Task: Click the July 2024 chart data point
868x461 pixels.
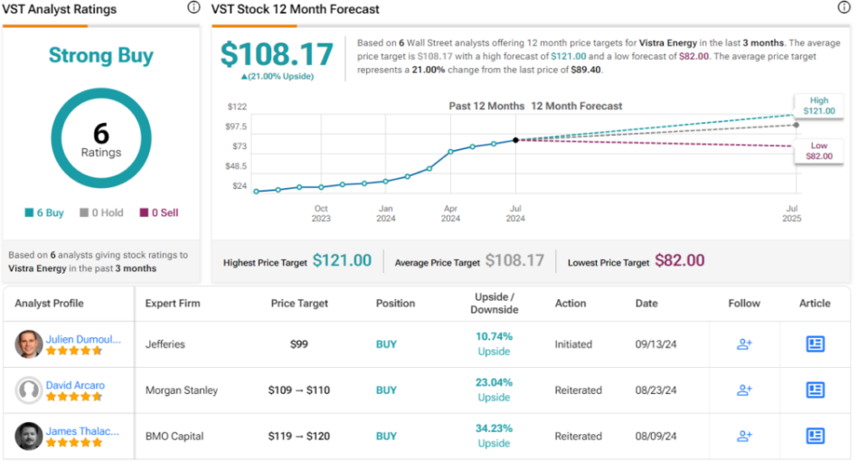Action: pos(515,140)
